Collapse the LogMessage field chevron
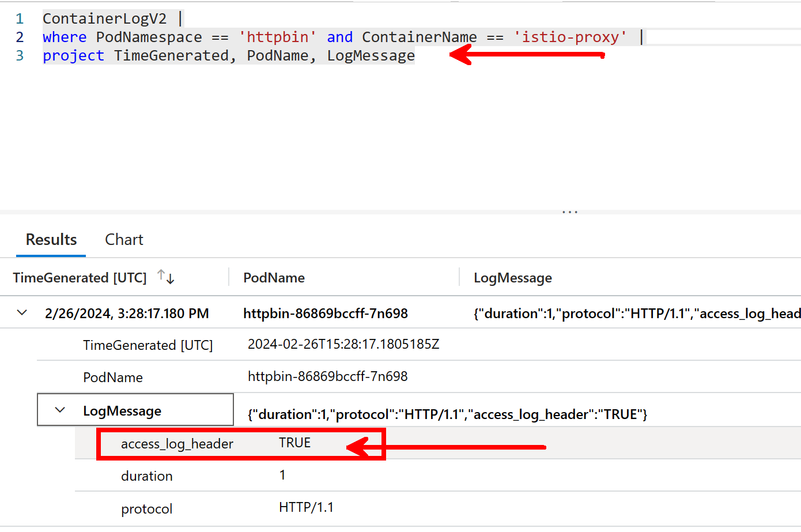The width and height of the screenshot is (801, 532). tap(60, 410)
